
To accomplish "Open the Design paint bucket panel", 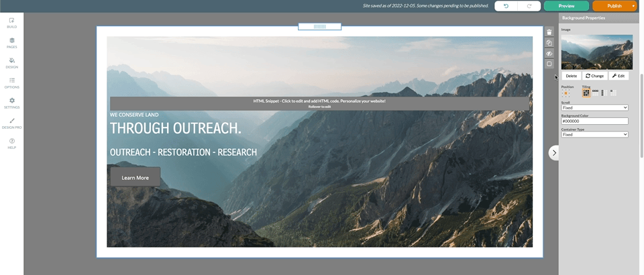I will pos(11,62).
